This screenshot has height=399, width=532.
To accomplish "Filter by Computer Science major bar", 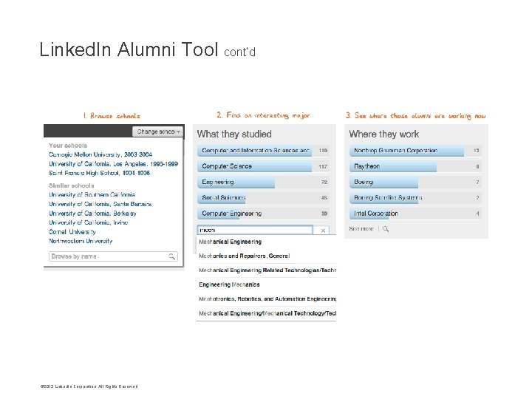I will (x=255, y=167).
